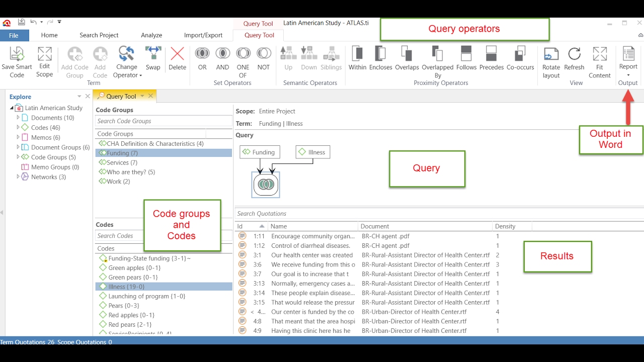Collapse the Latin American Study root node
This screenshot has width=644, height=362.
click(x=12, y=108)
